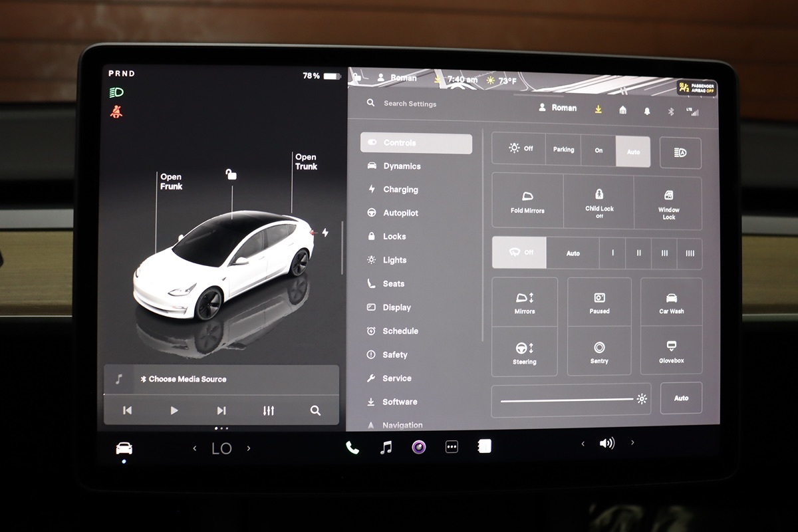Open media equalizer settings
Viewport: 798px width, 532px height.
coord(269,410)
